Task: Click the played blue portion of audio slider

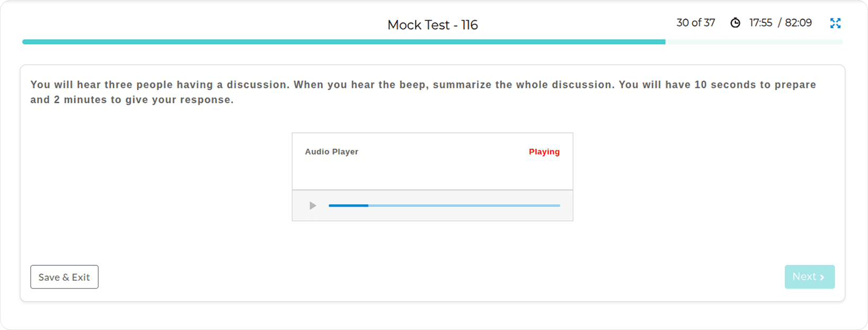Action: coord(348,206)
